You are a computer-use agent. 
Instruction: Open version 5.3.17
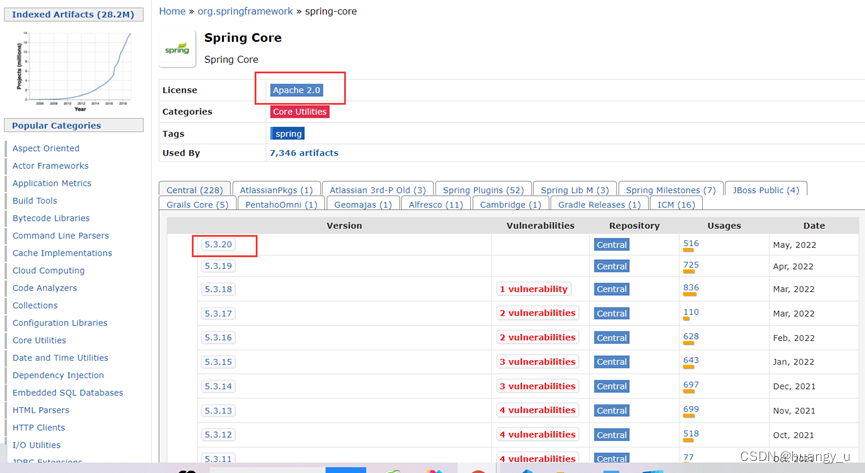coord(218,313)
